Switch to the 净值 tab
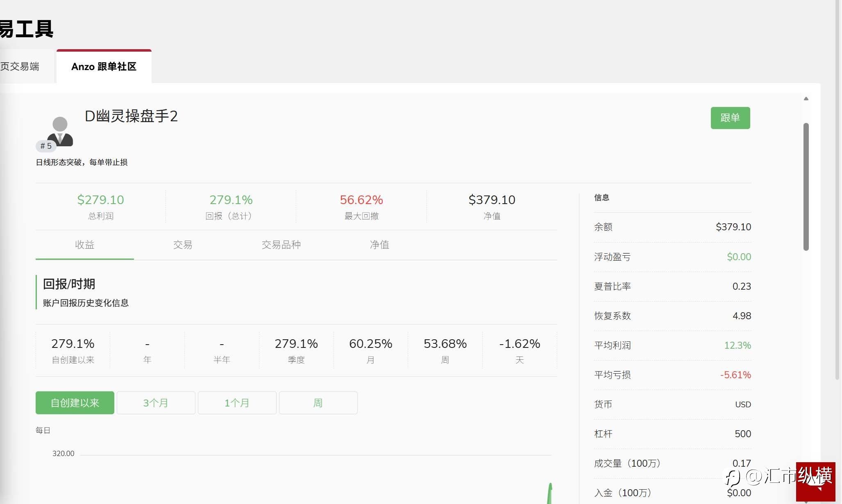The width and height of the screenshot is (842, 504). coord(379,245)
